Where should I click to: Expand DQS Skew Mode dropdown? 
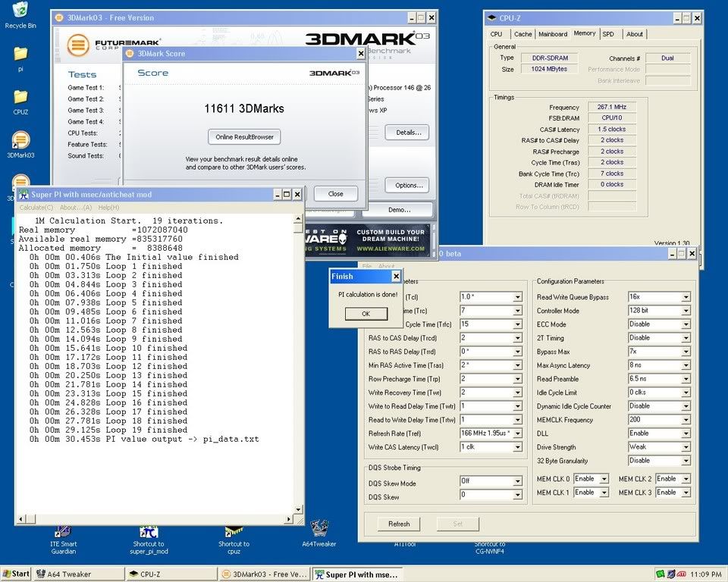[x=517, y=482]
